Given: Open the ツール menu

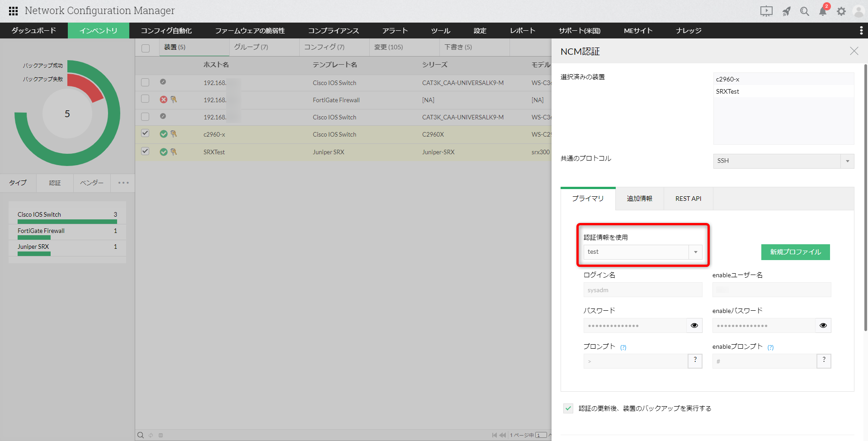Looking at the screenshot, I should [441, 30].
